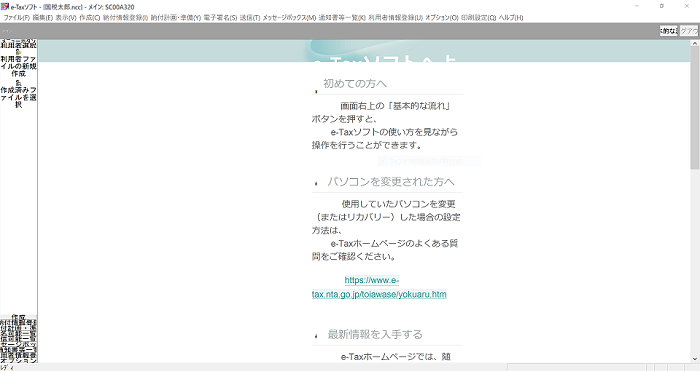Click the select existing file icon
The image size is (700, 371).
18,83
